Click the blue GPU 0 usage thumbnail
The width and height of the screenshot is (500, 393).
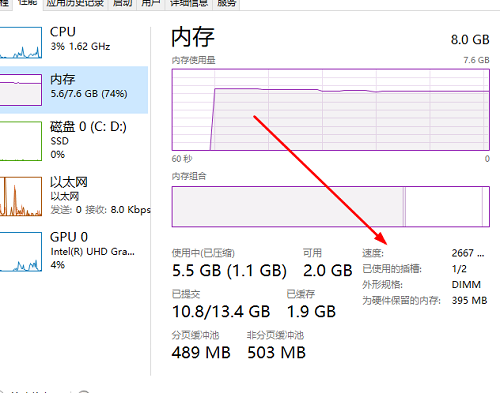click(21, 252)
